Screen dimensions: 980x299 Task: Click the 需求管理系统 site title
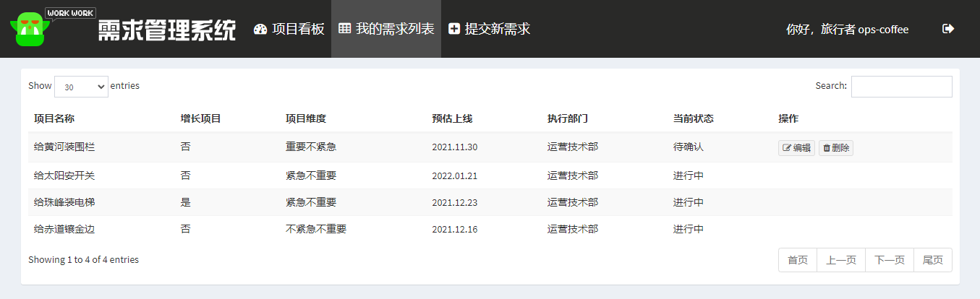click(167, 30)
